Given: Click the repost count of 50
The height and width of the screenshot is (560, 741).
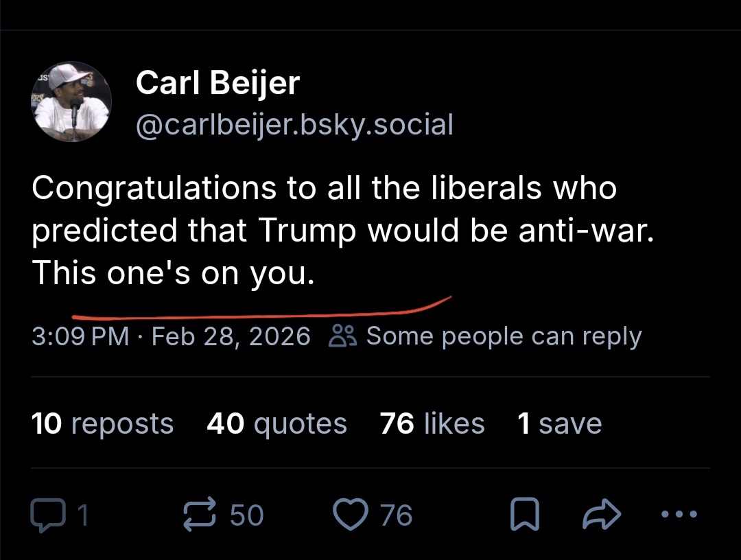Looking at the screenshot, I should [246, 515].
